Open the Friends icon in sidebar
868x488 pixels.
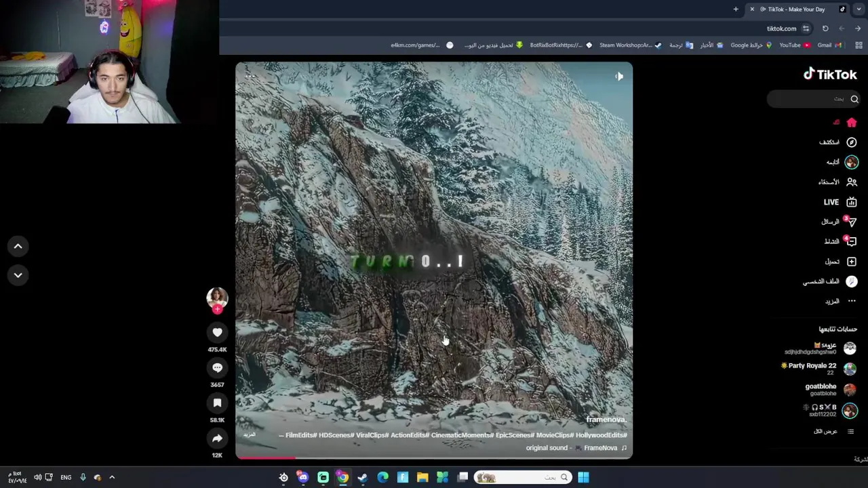point(852,182)
